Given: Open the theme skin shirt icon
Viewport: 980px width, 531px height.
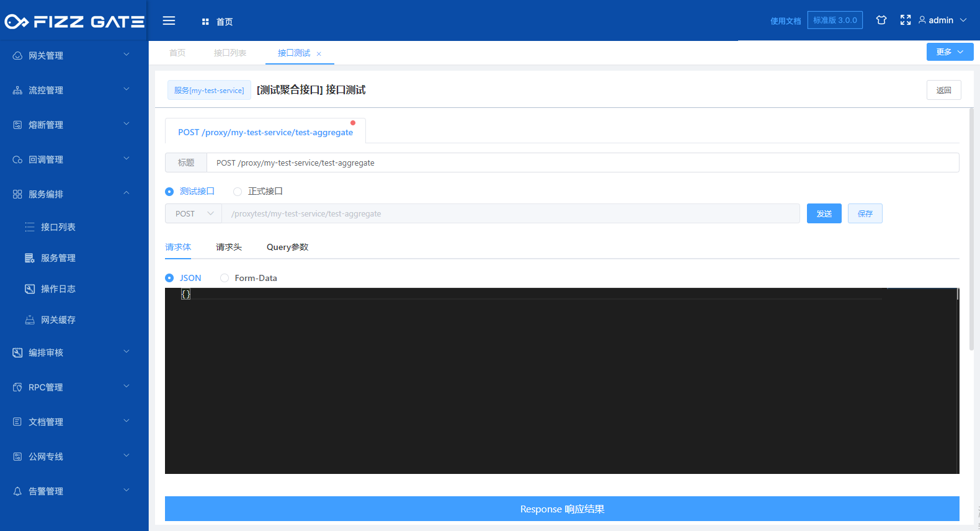Looking at the screenshot, I should (x=881, y=20).
